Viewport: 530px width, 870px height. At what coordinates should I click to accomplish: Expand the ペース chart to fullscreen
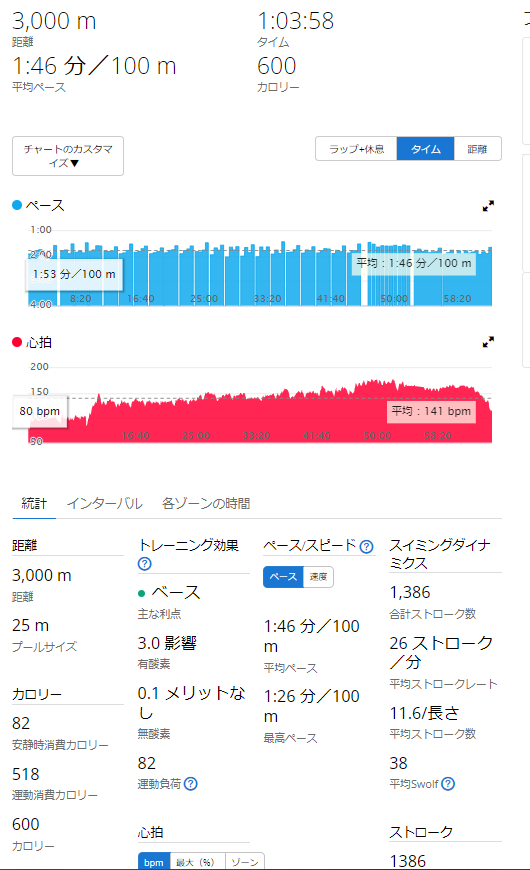[488, 206]
